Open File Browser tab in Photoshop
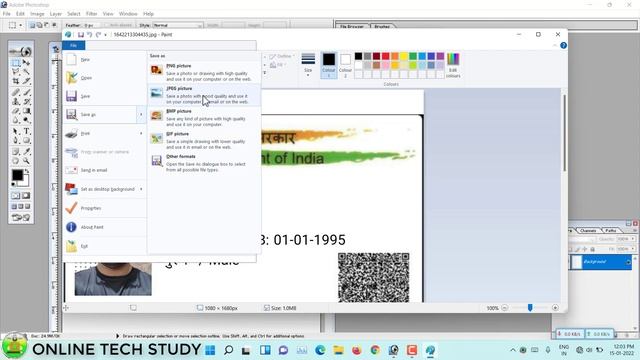 [x=352, y=27]
